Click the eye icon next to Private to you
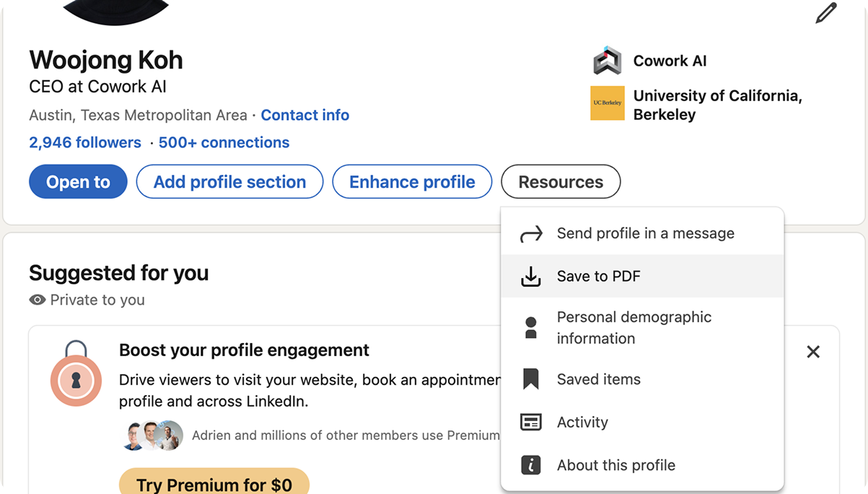Screen dimensions: 868x494 [38, 300]
